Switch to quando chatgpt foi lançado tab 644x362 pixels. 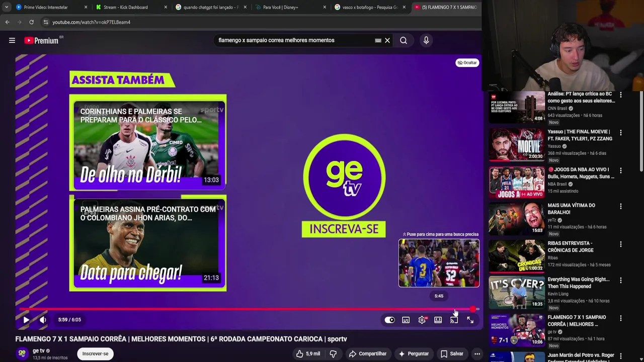click(x=211, y=7)
